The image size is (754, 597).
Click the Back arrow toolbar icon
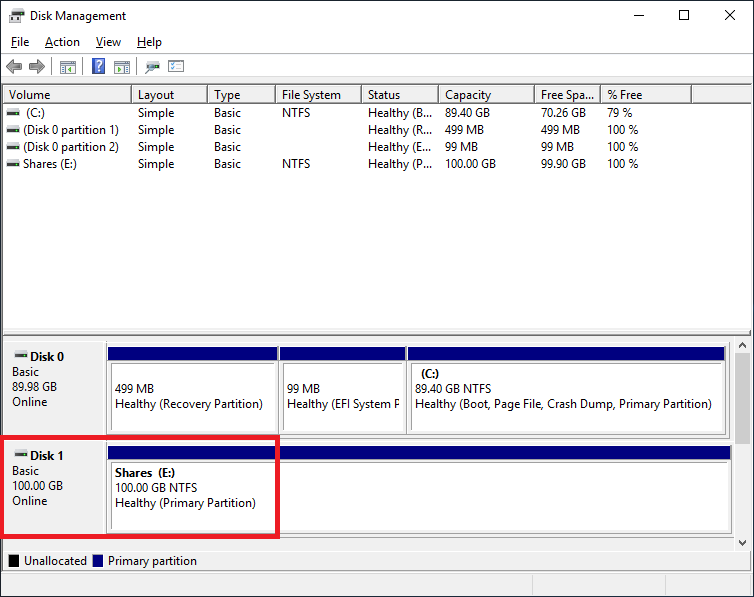pyautogui.click(x=14, y=67)
